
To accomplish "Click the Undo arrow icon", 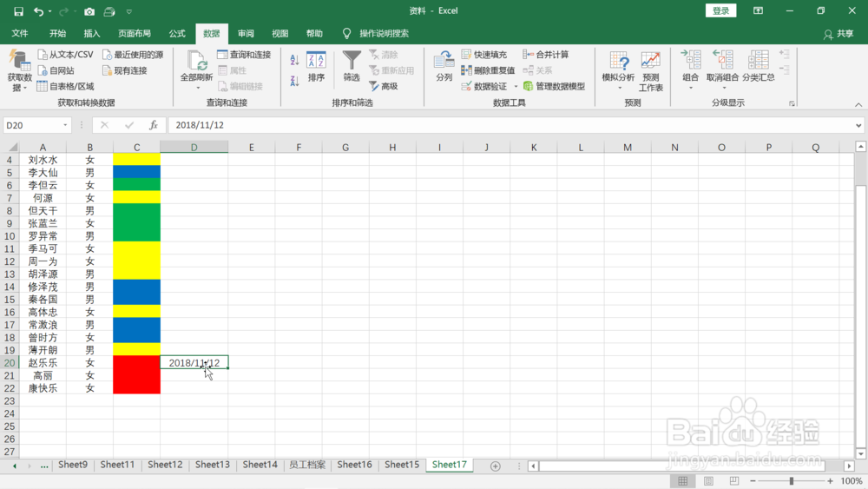I will point(38,11).
